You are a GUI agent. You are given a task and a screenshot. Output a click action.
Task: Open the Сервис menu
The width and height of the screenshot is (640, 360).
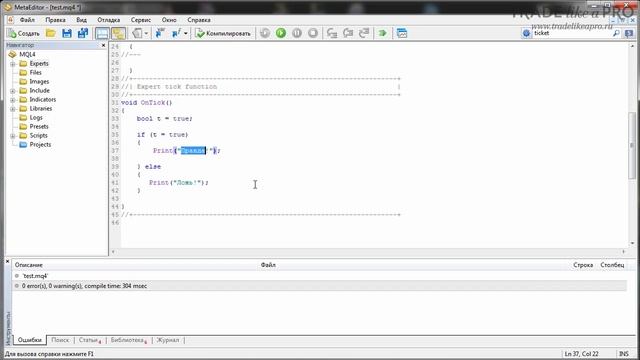[x=141, y=20]
